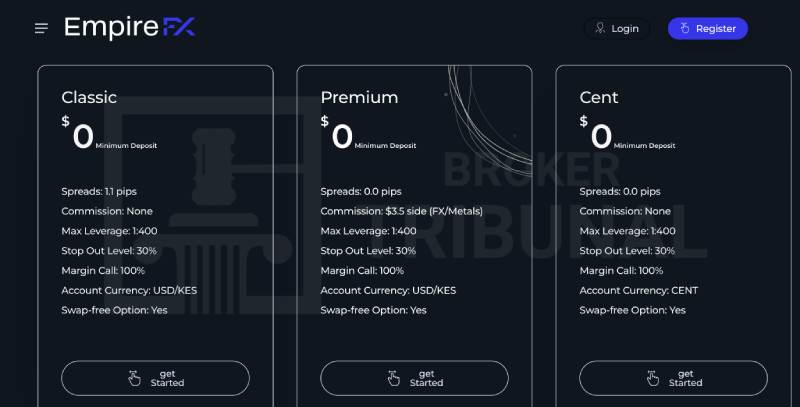Click Classic Spreads 1.1 pips text
Viewport: 800px width, 407px height.
(x=99, y=192)
